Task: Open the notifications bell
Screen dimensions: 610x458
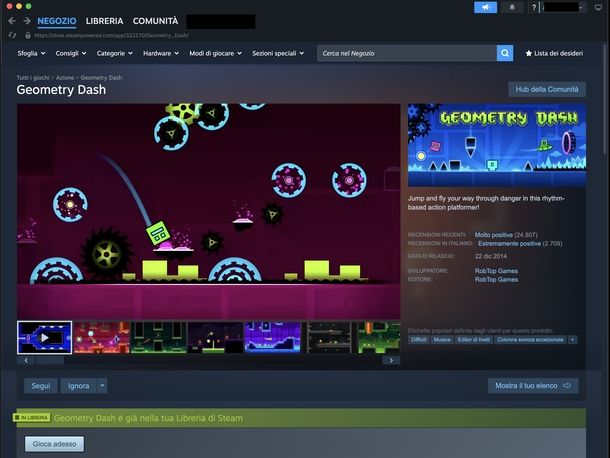Action: (512, 7)
